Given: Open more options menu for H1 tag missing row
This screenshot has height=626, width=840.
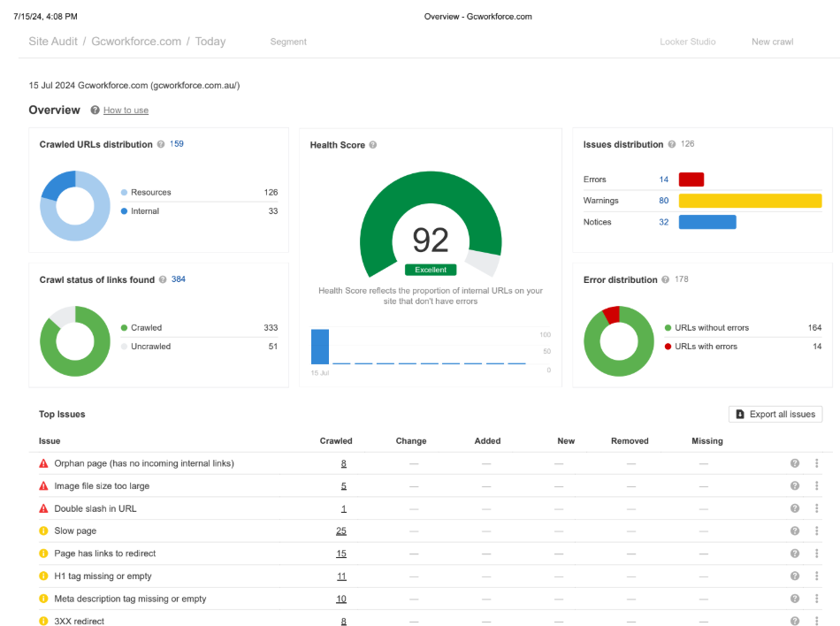Looking at the screenshot, I should click(817, 576).
